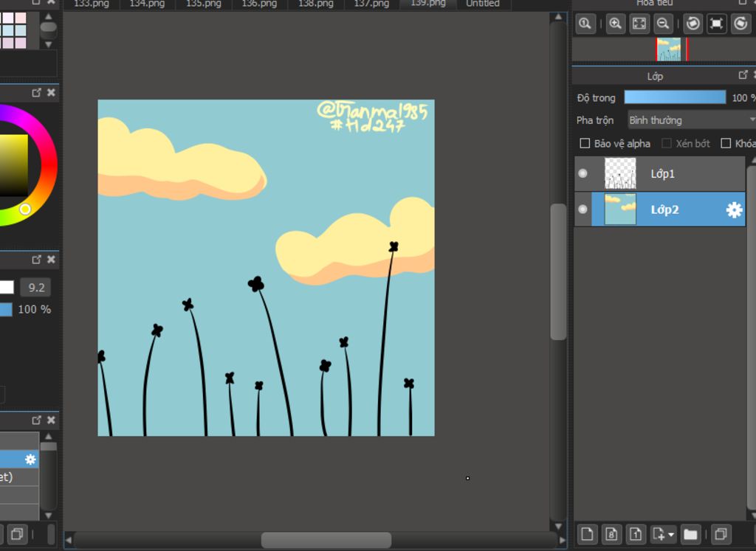Click the zoom in magnifier icon

click(616, 24)
